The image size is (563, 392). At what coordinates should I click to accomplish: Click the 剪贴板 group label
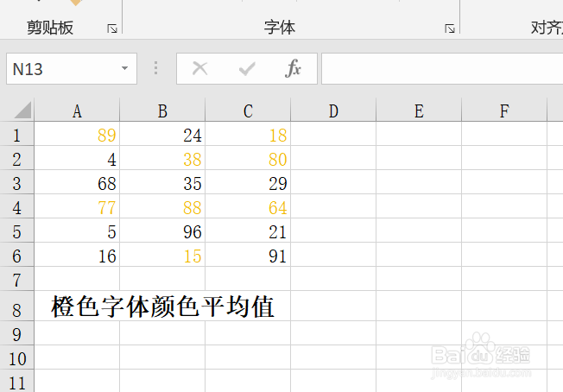[50, 28]
